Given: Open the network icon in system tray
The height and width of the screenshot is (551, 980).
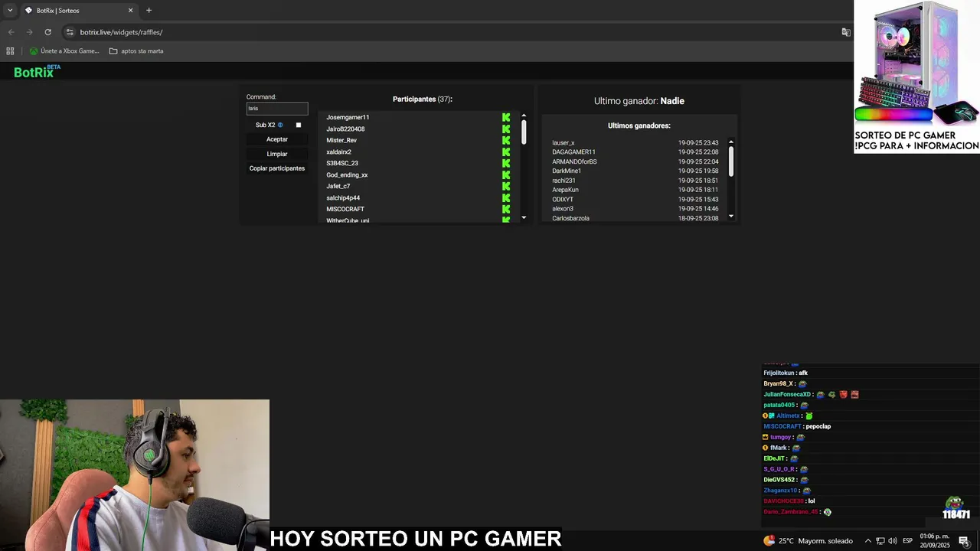Looking at the screenshot, I should 880,541.
